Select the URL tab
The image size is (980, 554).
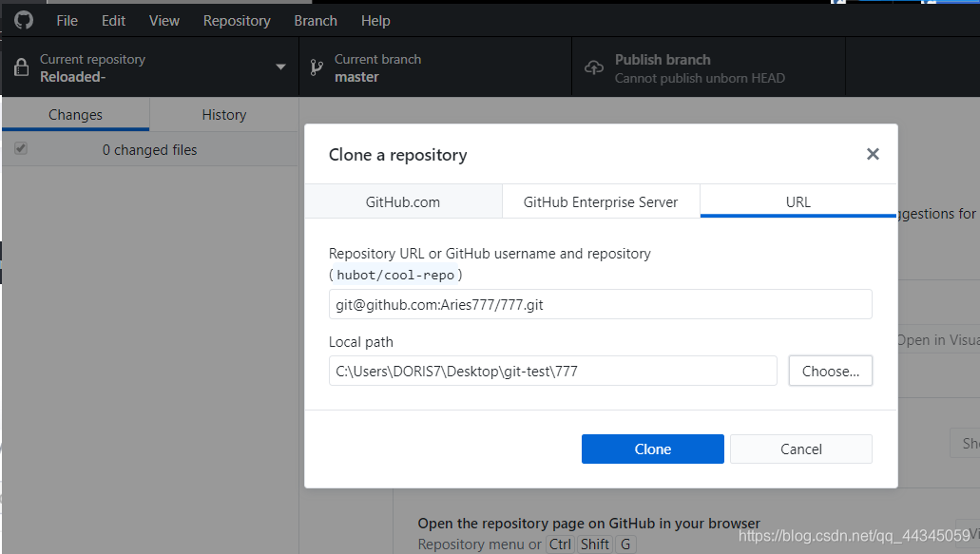pos(798,201)
